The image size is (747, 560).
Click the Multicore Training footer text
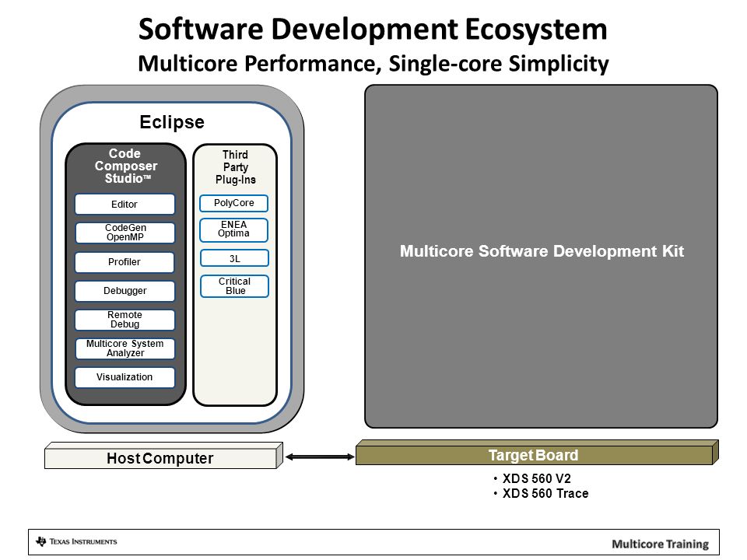[661, 544]
